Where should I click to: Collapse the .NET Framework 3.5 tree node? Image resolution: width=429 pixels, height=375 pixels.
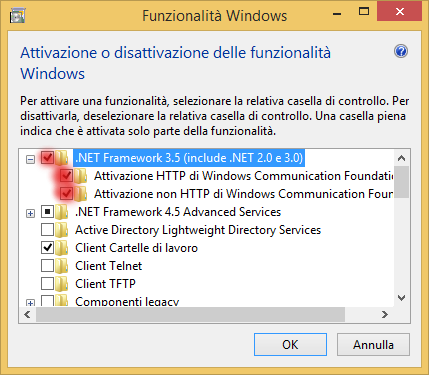tap(30, 160)
